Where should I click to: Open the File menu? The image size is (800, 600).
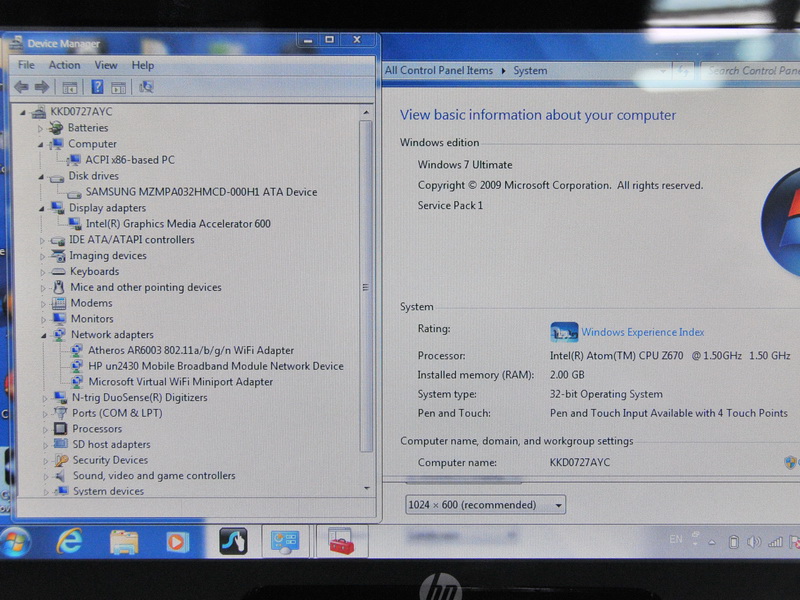26,65
